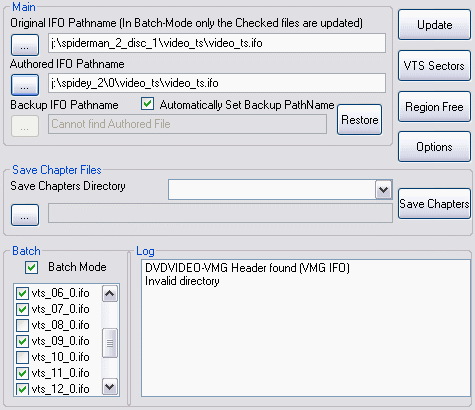This screenshot has width=475, height=410.
Task: Browse for the Save Chapters Directory
Action: [x=25, y=215]
